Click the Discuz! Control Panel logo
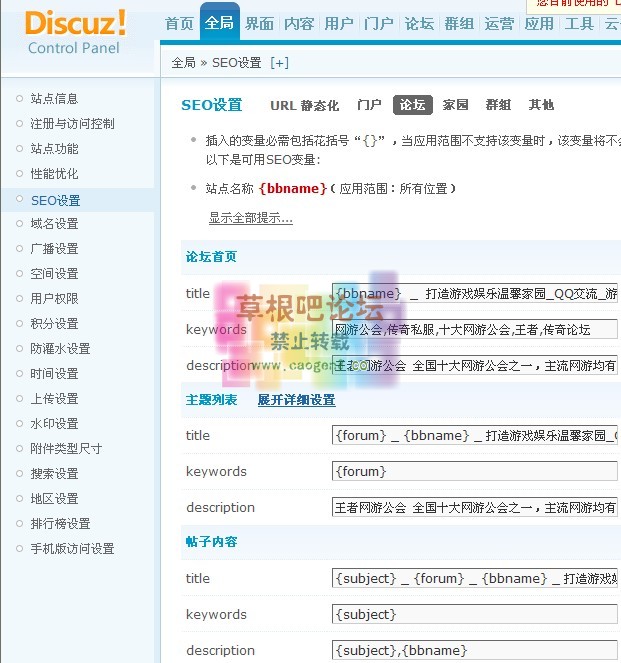This screenshot has width=621, height=663. pyautogui.click(x=75, y=32)
